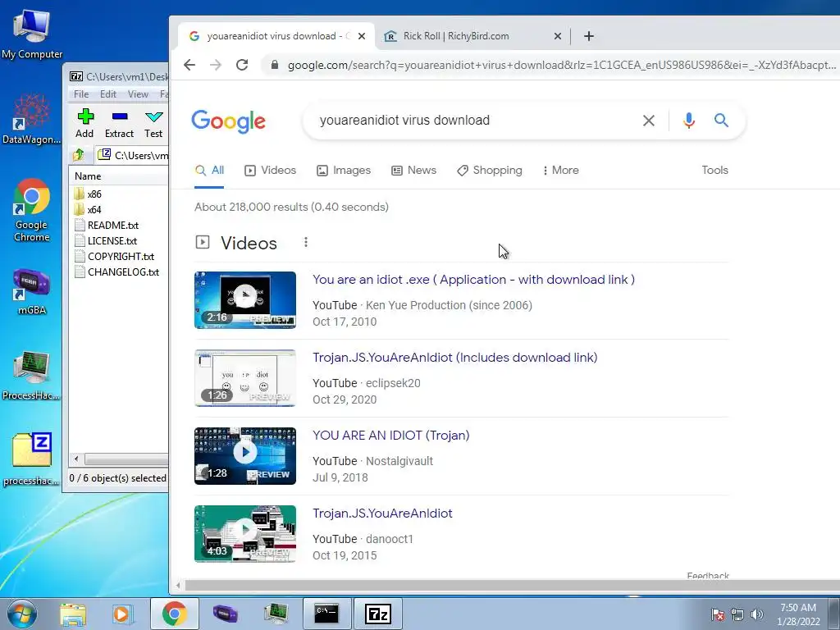Select the All results tab
The height and width of the screenshot is (630, 840).
[209, 171]
